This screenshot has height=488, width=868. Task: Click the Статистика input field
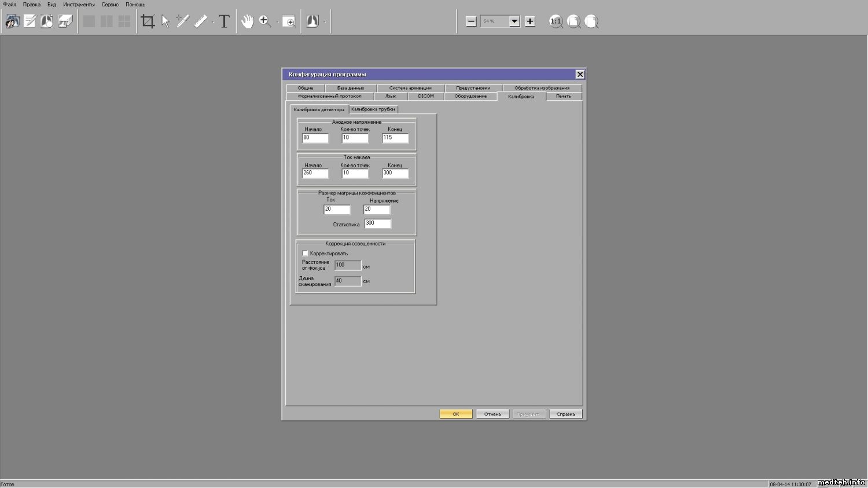[x=377, y=223]
